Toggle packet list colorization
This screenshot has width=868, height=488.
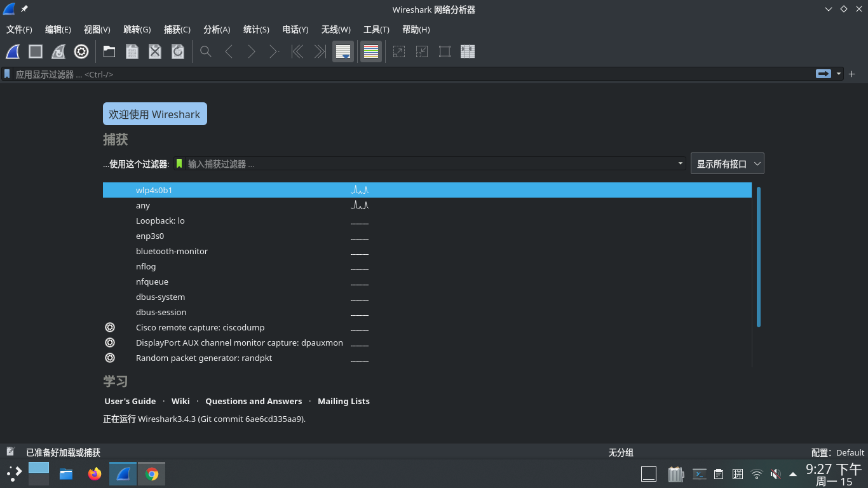coord(370,51)
